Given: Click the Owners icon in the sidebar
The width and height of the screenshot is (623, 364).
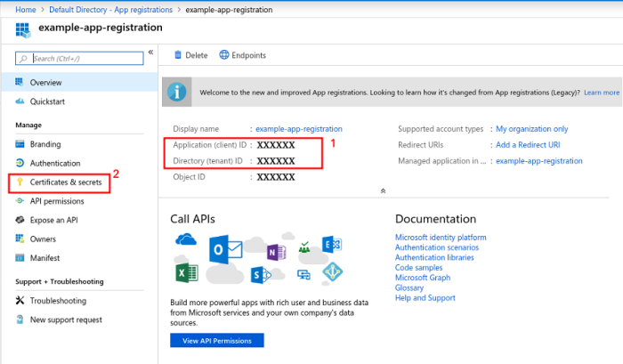Looking at the screenshot, I should pyautogui.click(x=20, y=239).
